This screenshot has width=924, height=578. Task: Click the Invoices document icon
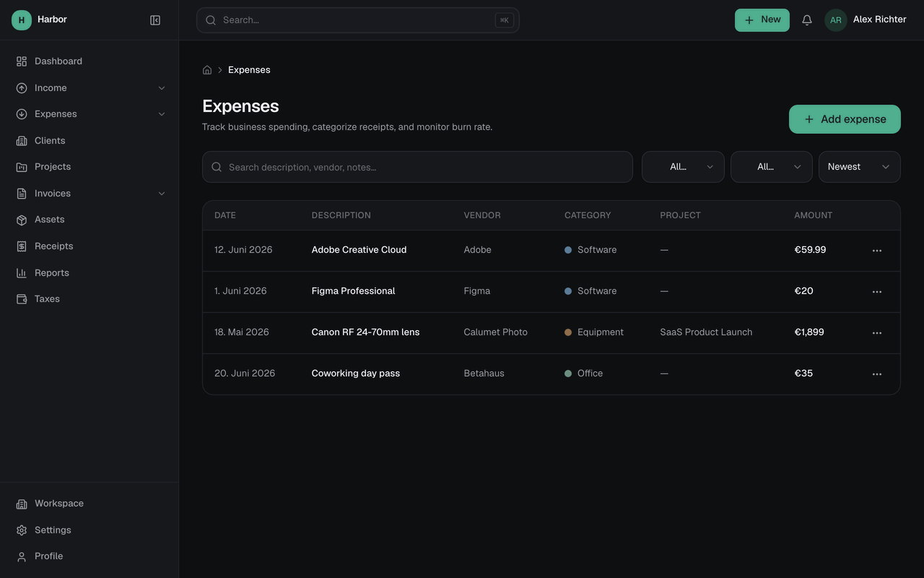coord(22,194)
